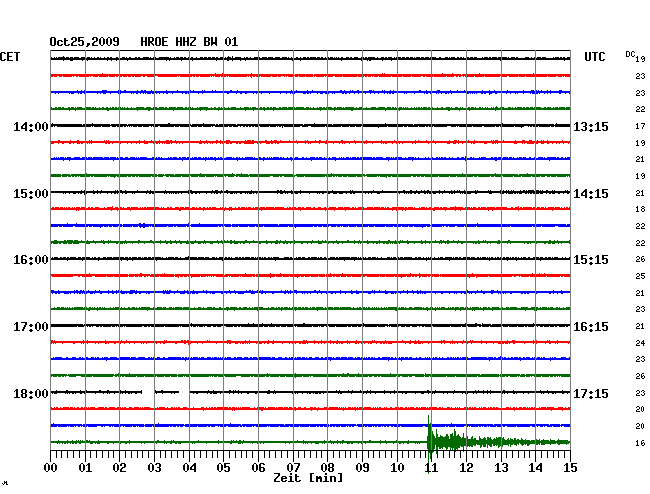Click minute tick label 11
The image size is (650, 494).
[x=432, y=468]
